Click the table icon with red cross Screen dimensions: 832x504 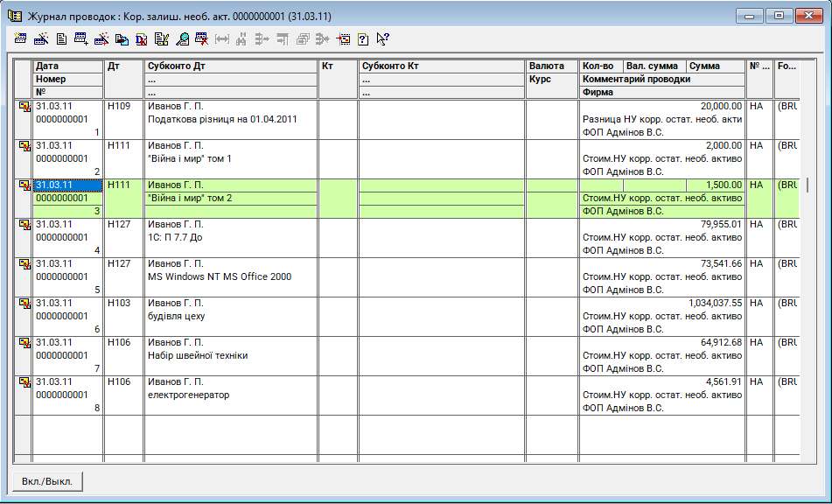click(x=201, y=38)
